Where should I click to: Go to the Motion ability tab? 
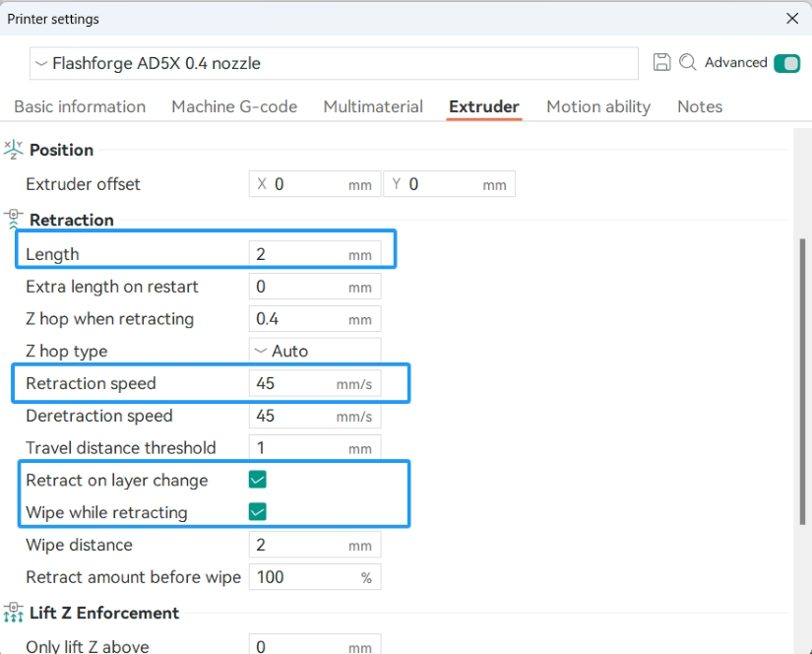click(x=598, y=106)
